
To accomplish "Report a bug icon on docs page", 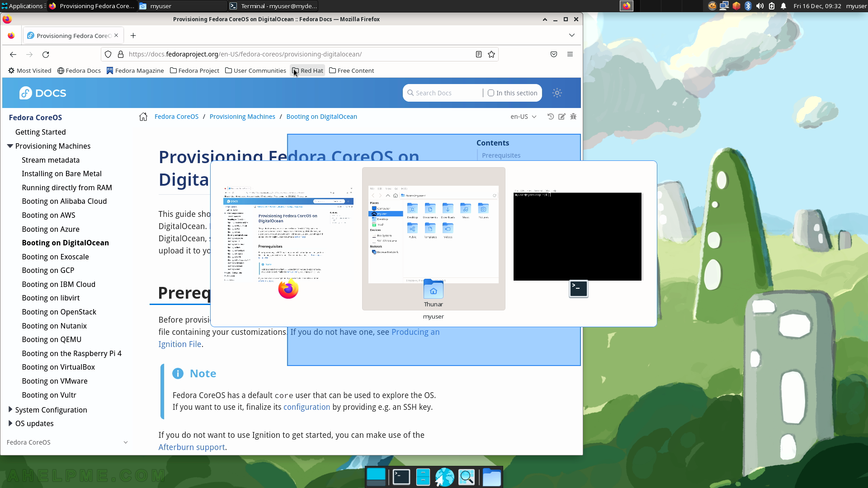I will click(573, 117).
